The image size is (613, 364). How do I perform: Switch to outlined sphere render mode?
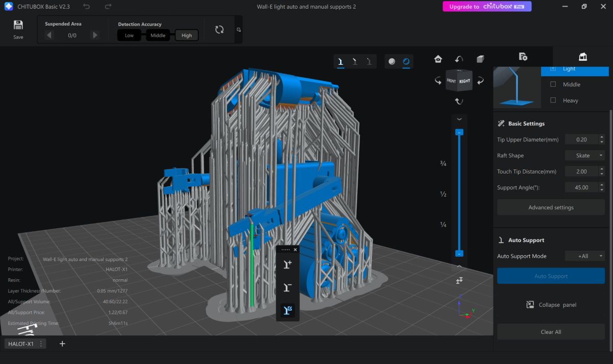coord(406,61)
